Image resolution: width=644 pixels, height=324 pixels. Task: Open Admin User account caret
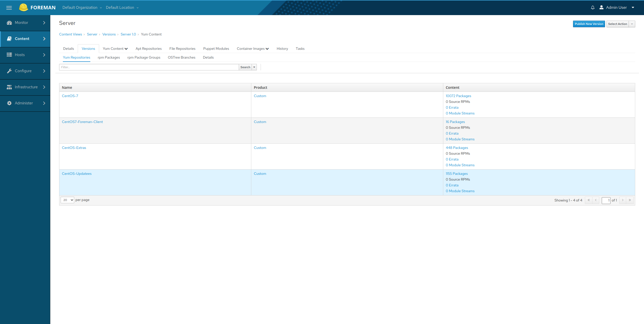tap(633, 8)
